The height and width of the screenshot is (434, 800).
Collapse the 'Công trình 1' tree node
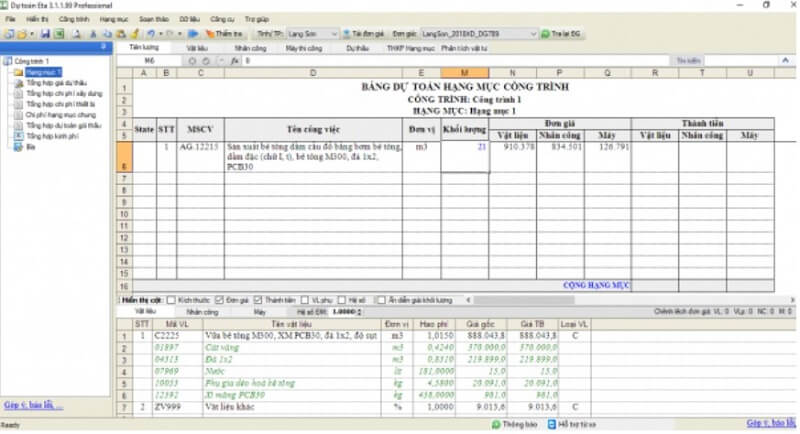(7, 61)
